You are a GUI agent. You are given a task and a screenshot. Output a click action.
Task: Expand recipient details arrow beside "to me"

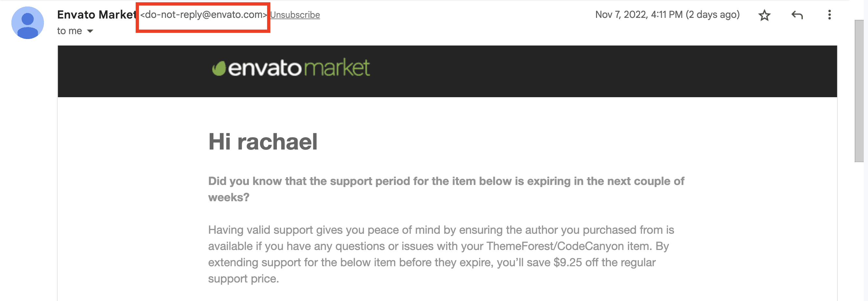[x=90, y=31]
